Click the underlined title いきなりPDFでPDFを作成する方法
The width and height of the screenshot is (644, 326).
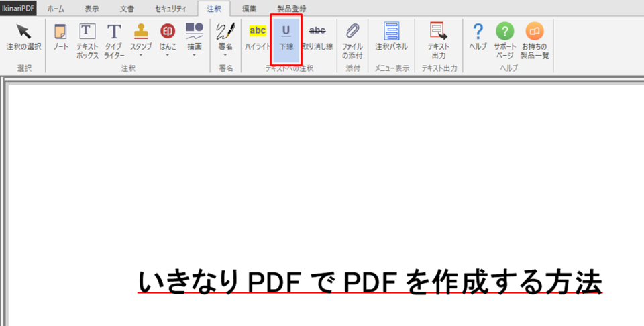370,282
